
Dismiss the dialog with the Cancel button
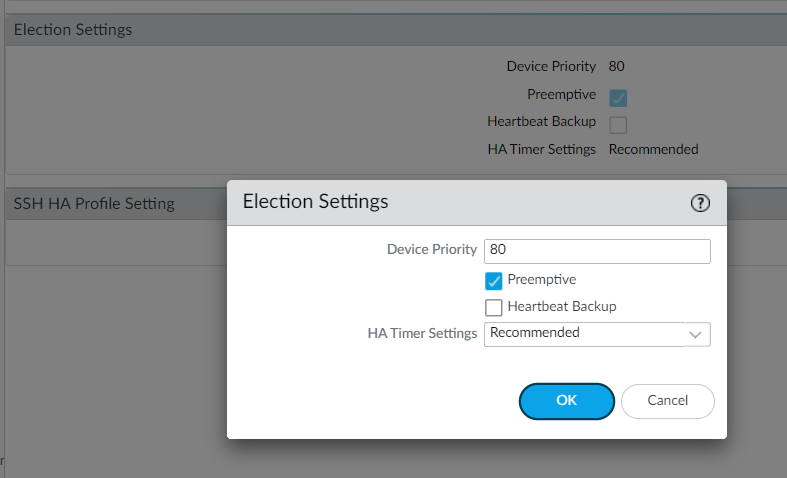pyautogui.click(x=668, y=401)
